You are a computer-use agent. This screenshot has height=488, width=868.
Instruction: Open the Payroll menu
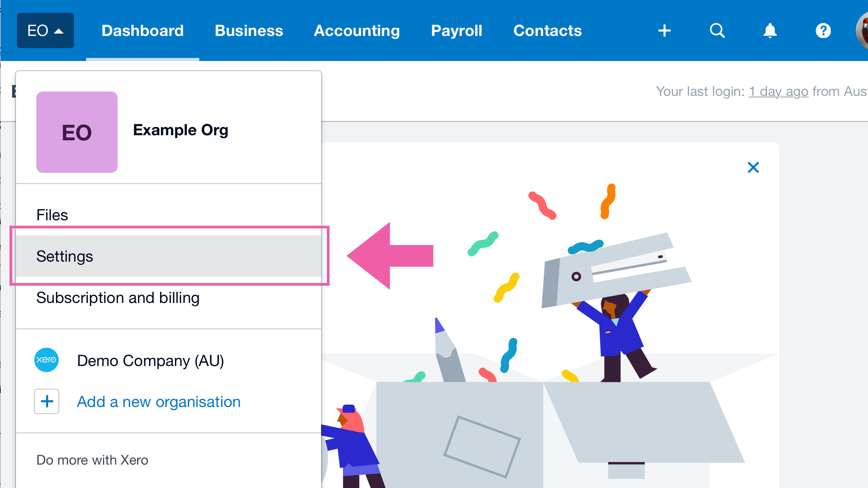pos(456,30)
